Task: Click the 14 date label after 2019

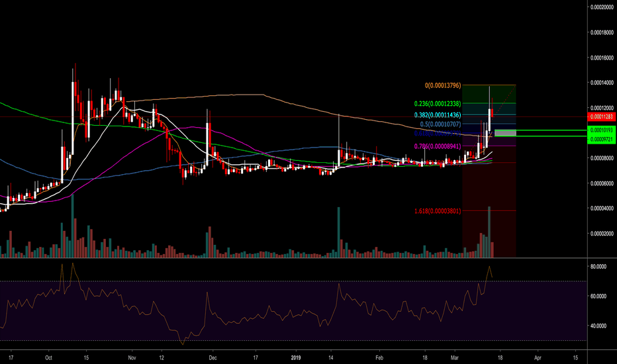Action: tap(331, 357)
